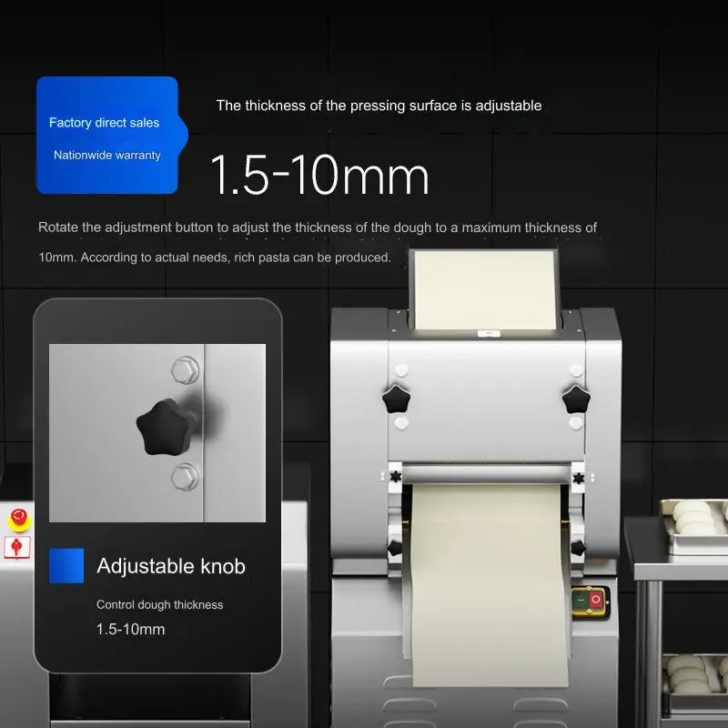Click the '10mm. According to actual needs' line
The height and width of the screenshot is (728, 728).
tap(215, 258)
